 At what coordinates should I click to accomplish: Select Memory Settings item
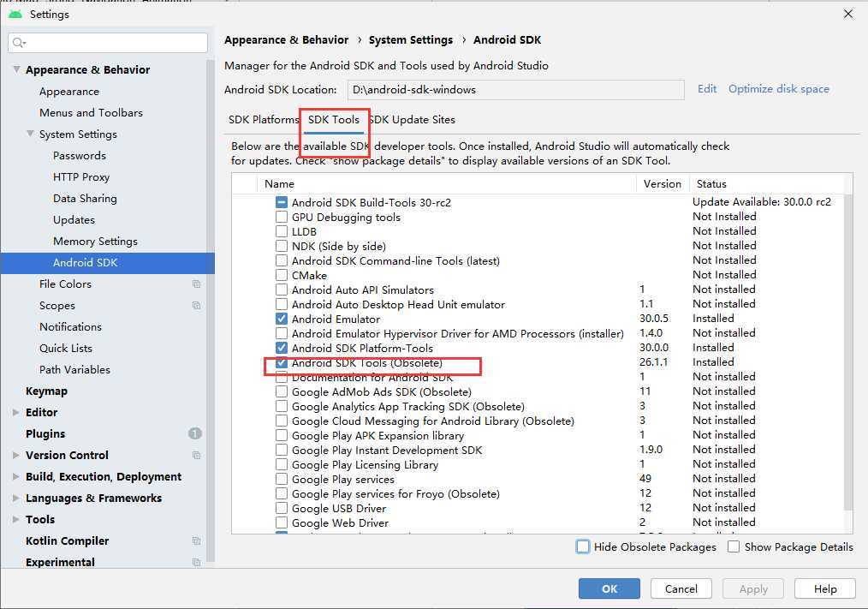pyautogui.click(x=95, y=241)
